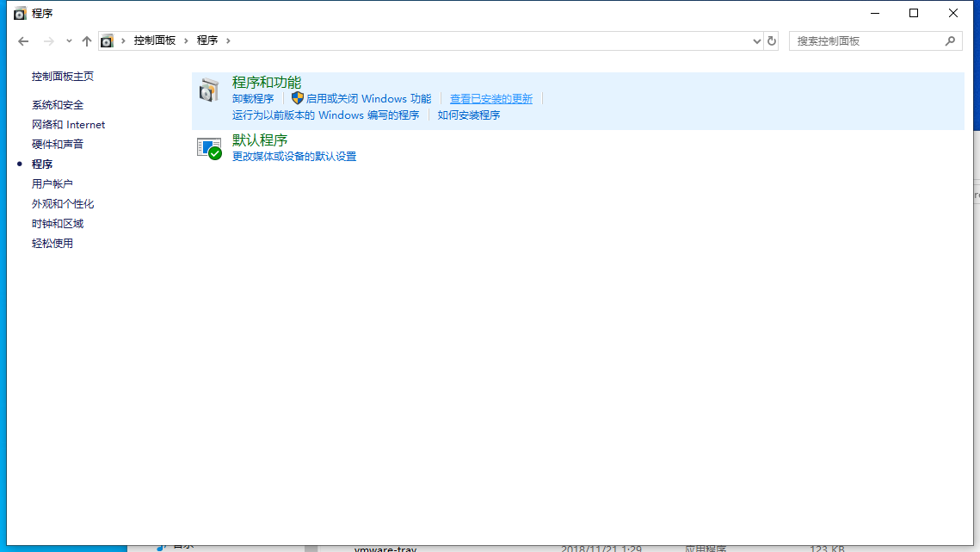Click the 程序和功能 icon
Viewport: 980px width, 552px height.
[x=209, y=90]
